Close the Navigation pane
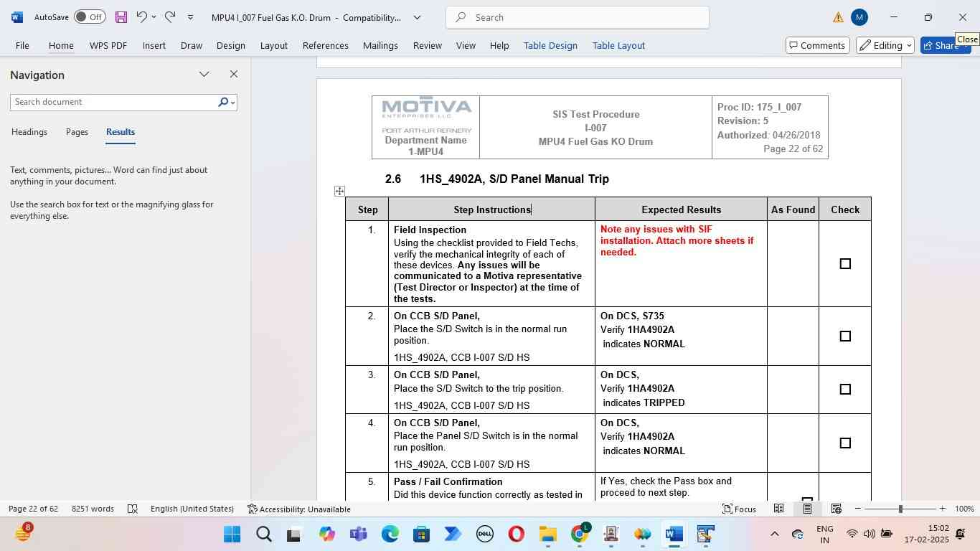Screen dimensions: 980x551 point(233,74)
